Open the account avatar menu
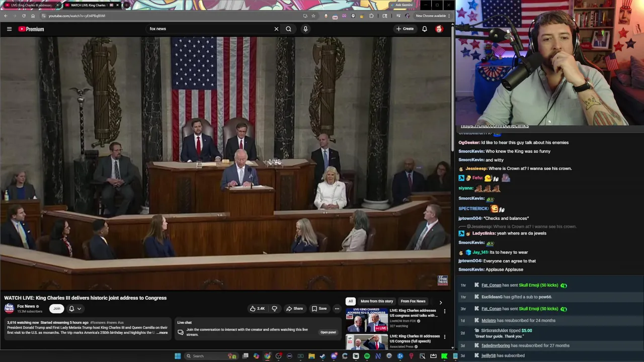644x362 pixels. pos(439,29)
